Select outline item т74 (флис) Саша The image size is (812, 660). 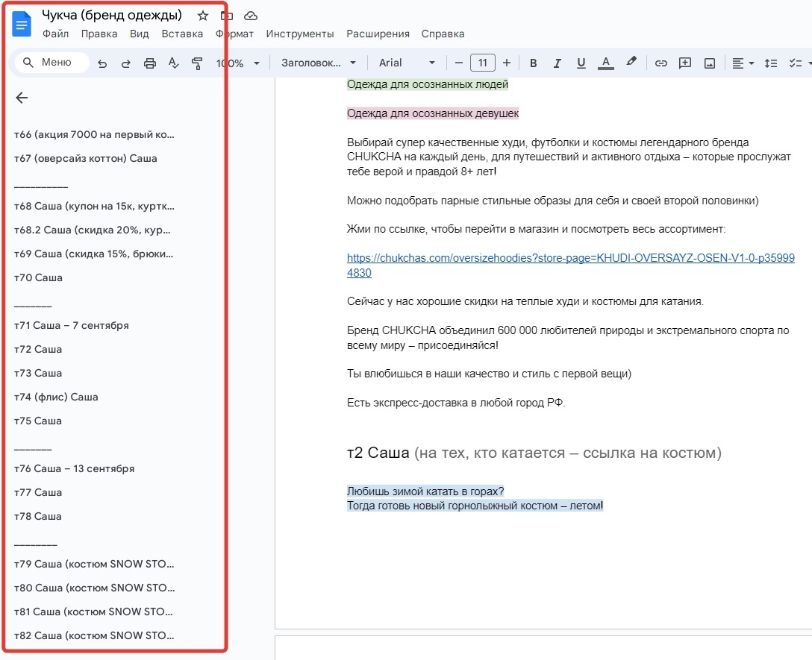(x=56, y=397)
